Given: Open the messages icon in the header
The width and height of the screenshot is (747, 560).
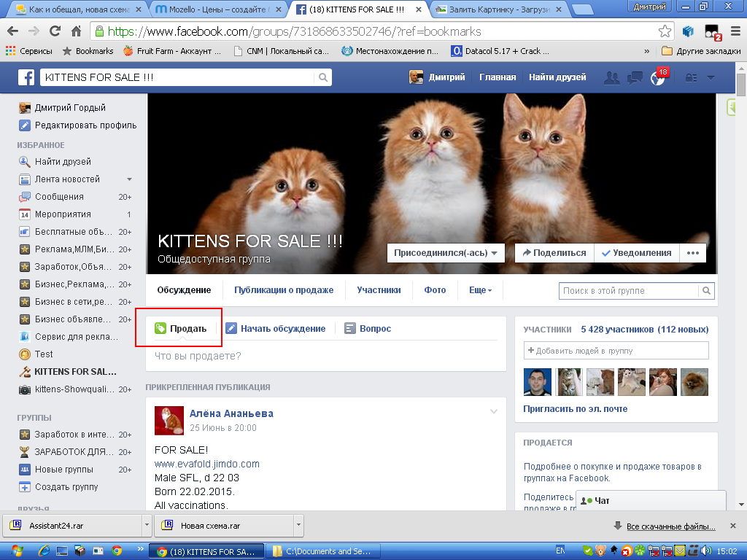Looking at the screenshot, I should (635, 77).
